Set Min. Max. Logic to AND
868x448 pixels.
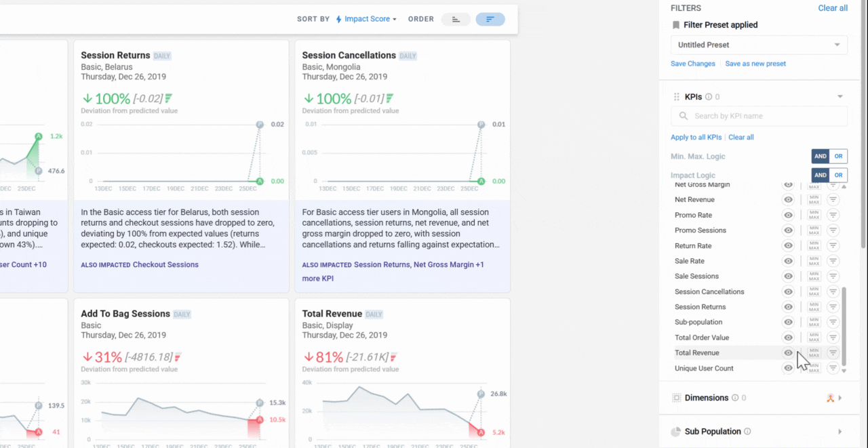(x=821, y=157)
